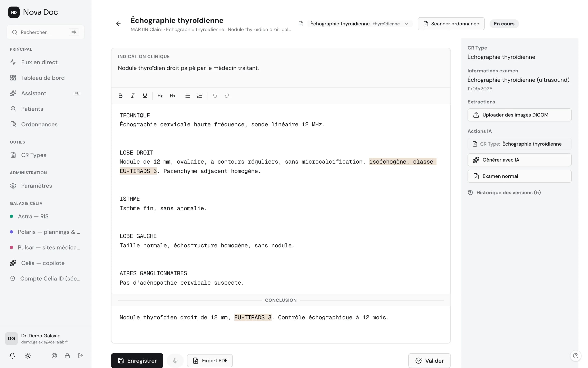Redo the last edit

(x=227, y=96)
